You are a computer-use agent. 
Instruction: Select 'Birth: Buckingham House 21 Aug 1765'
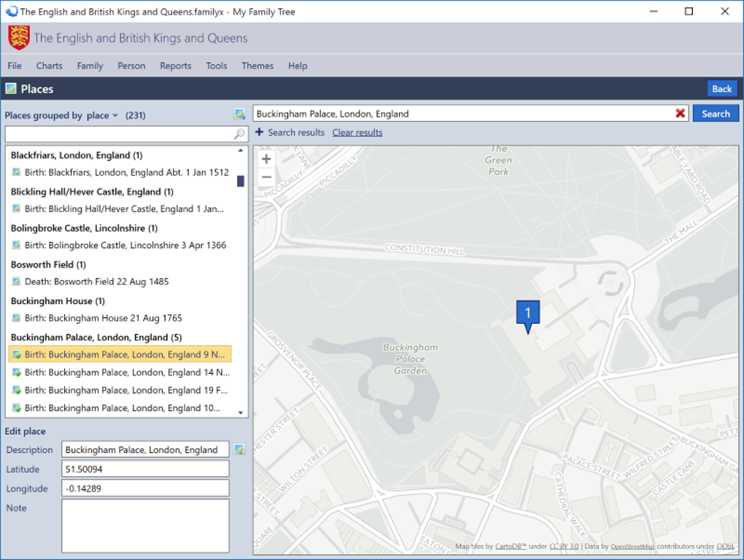pyautogui.click(x=104, y=318)
